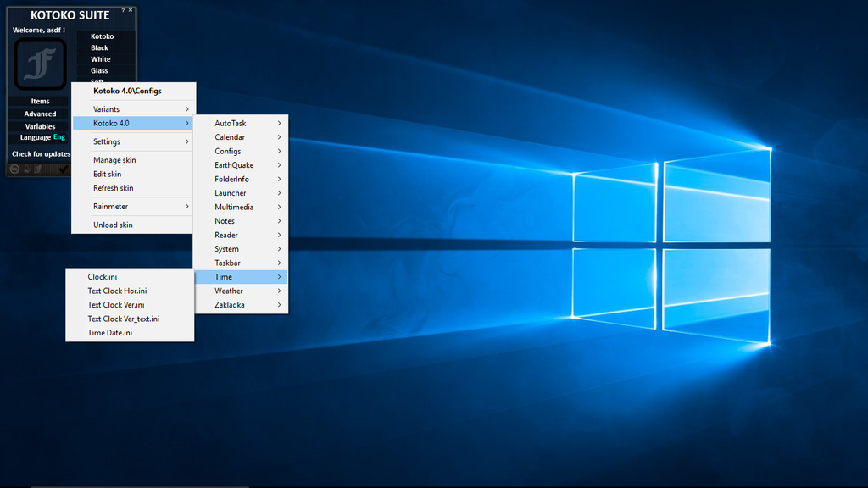Select the White theme
This screenshot has height=488, width=868.
pos(106,59)
